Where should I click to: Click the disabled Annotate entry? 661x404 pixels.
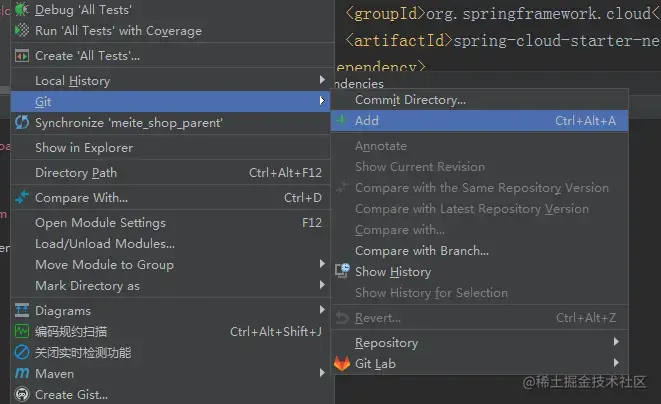(x=480, y=146)
